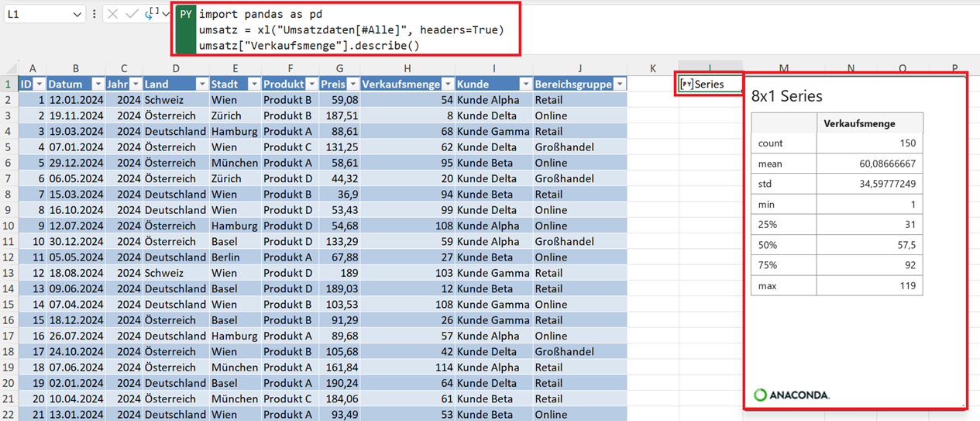Open the Name Box dropdown

coord(77,15)
